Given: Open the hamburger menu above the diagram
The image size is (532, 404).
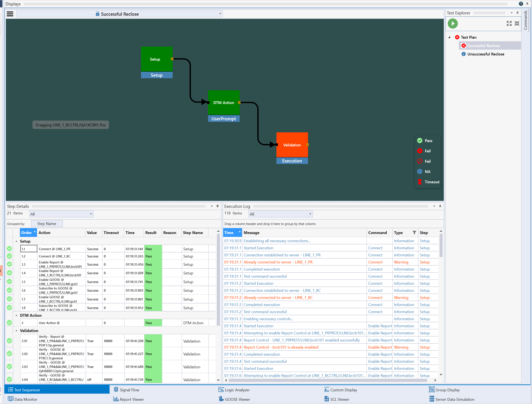Looking at the screenshot, I should 10,14.
